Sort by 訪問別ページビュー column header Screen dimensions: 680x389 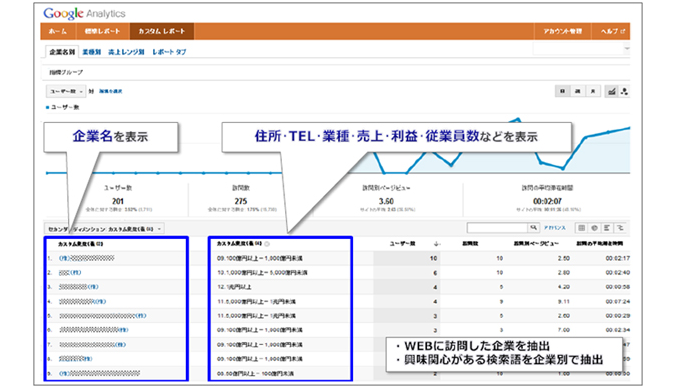click(536, 244)
